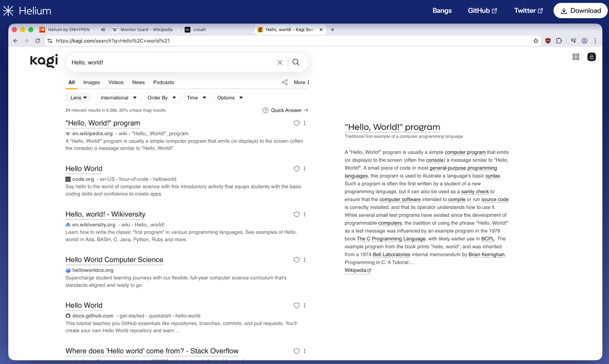The image size is (609, 364).
Task: Clear the search query with the X icon
Action: pos(280,62)
